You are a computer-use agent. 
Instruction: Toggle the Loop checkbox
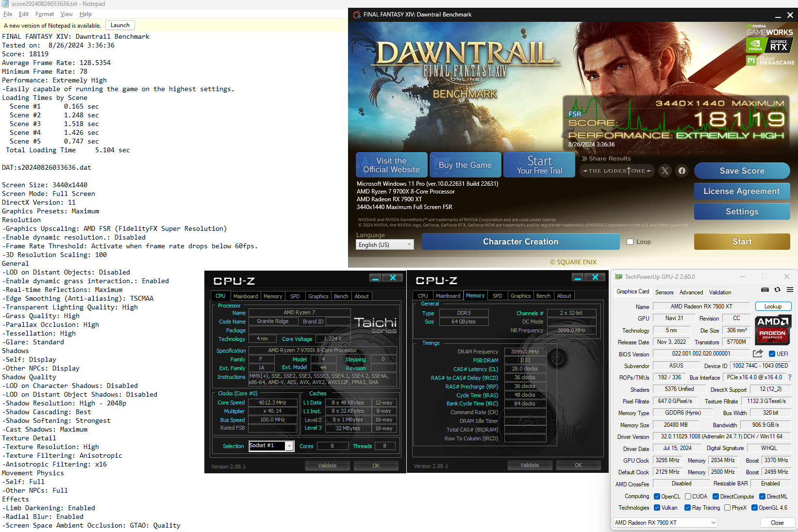pos(630,242)
